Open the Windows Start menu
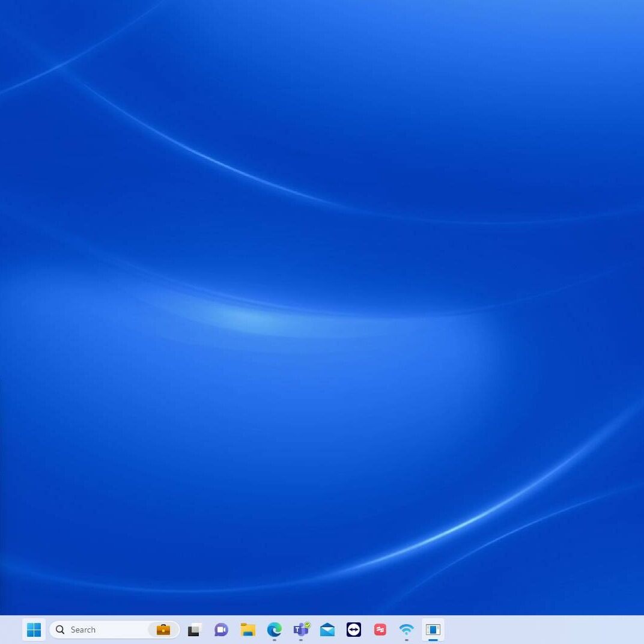 (x=34, y=629)
